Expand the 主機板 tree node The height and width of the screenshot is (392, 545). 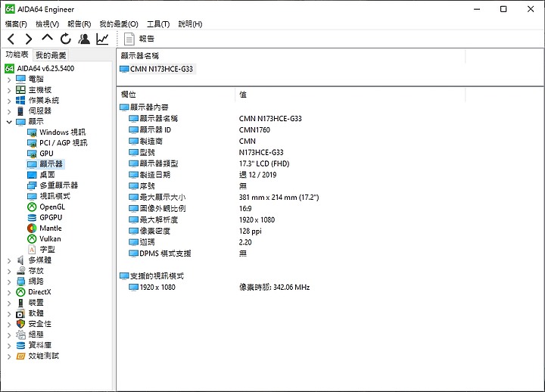pyautogui.click(x=9, y=90)
